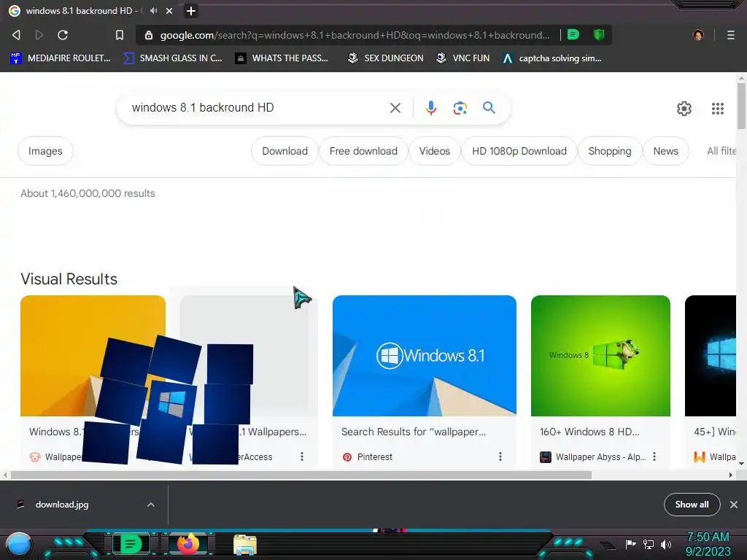Click the address bar URL text
Image resolution: width=747 pixels, height=560 pixels.
point(355,35)
